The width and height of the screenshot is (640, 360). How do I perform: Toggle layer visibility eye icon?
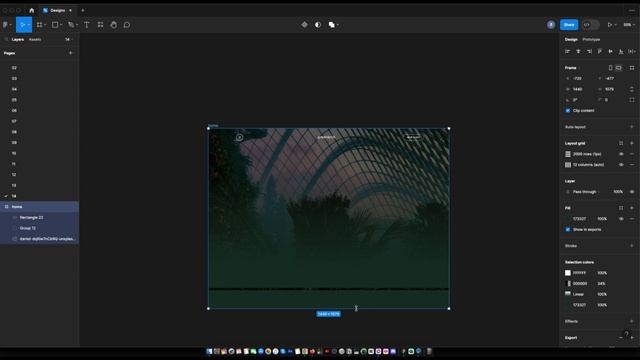coord(632,192)
